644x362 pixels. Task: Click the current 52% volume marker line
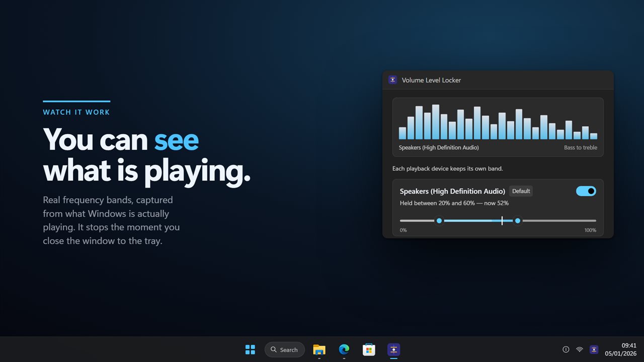[x=502, y=221]
